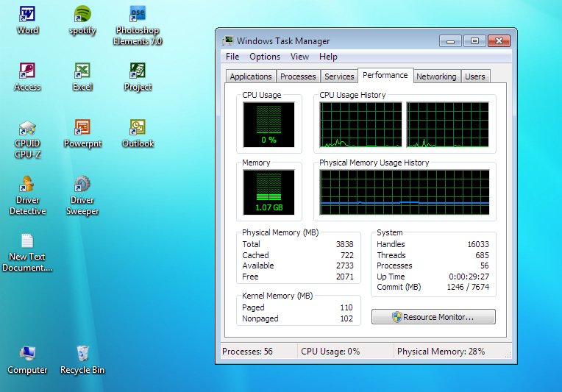Click the status bar Processes: 56 entry
This screenshot has width=562, height=392.
247,352
